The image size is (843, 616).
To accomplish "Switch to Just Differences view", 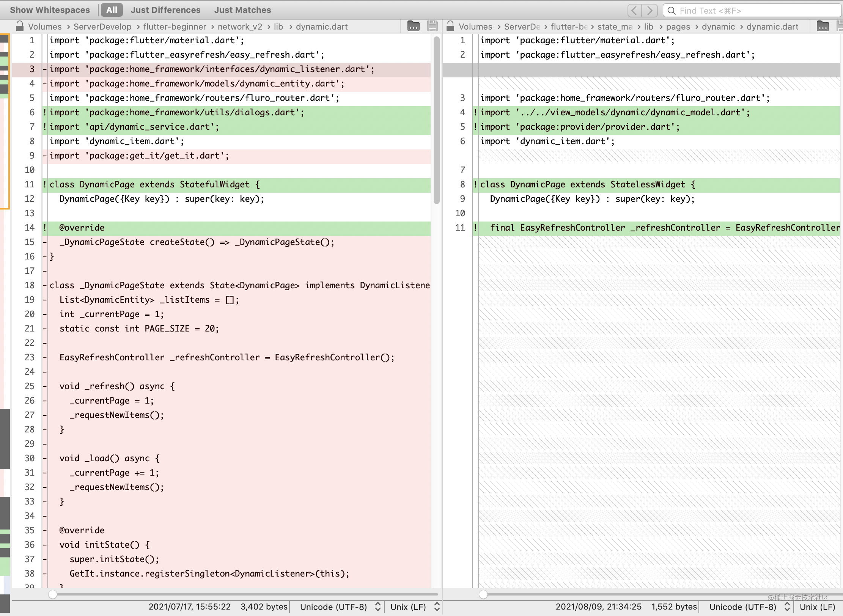I will click(165, 10).
